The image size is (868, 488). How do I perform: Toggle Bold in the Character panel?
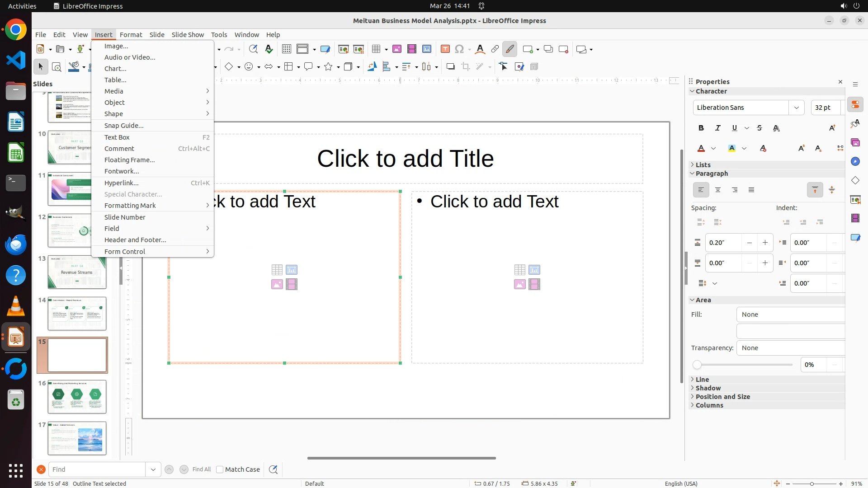tap(701, 128)
